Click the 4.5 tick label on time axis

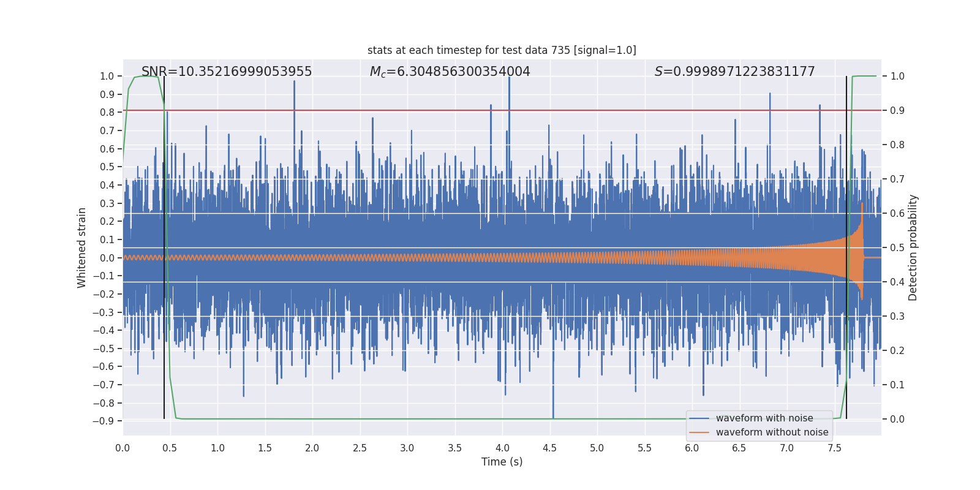tap(549, 448)
